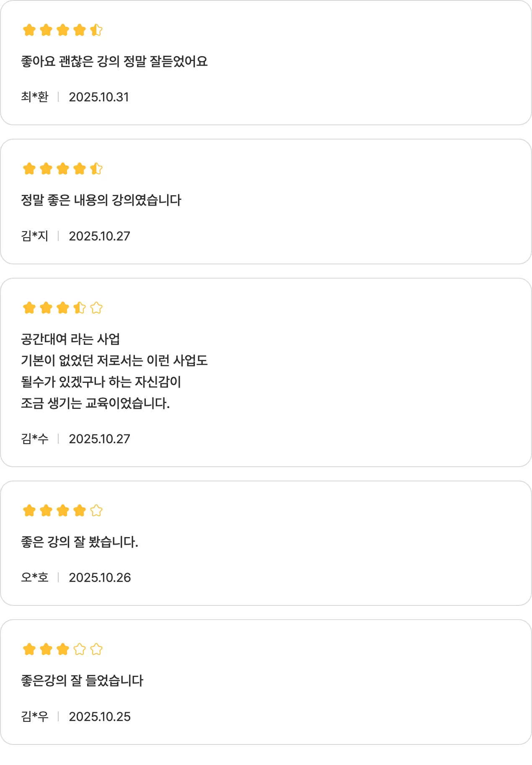The width and height of the screenshot is (532, 765).
Task: Click the review line "공간대여 라는 사업"
Action: (70, 339)
